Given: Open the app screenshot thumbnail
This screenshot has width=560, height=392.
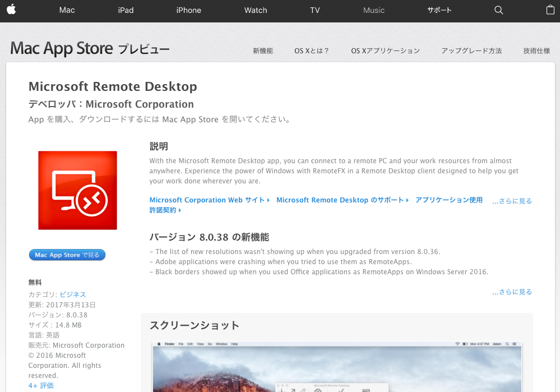Looking at the screenshot, I should pos(337,367).
